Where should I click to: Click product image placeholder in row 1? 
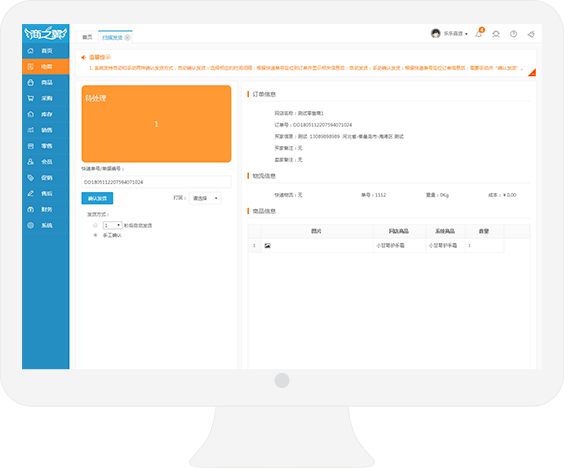267,246
